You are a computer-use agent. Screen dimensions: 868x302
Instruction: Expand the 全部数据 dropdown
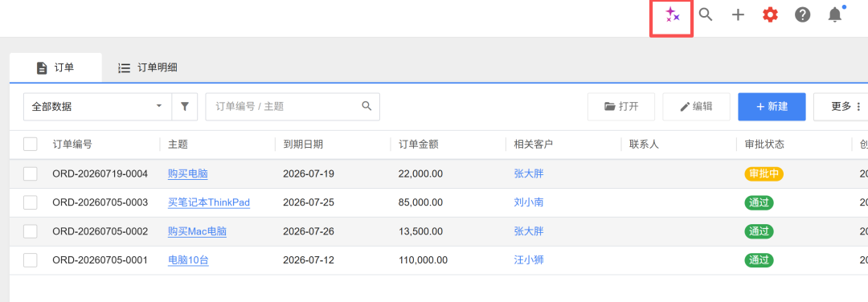97,107
